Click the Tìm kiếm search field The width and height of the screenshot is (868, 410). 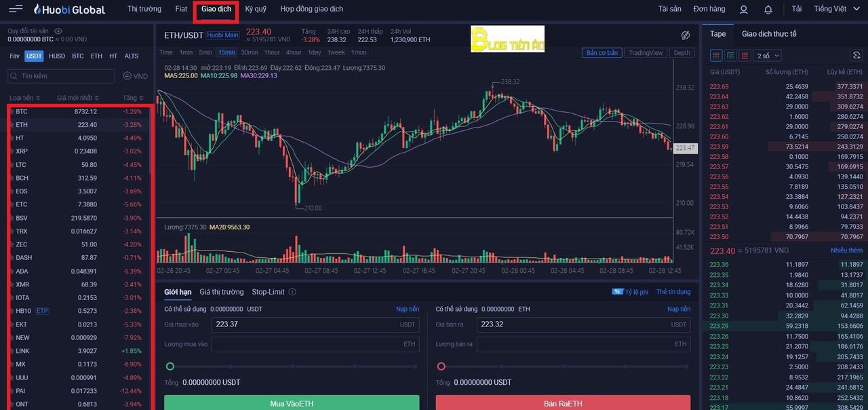point(62,76)
